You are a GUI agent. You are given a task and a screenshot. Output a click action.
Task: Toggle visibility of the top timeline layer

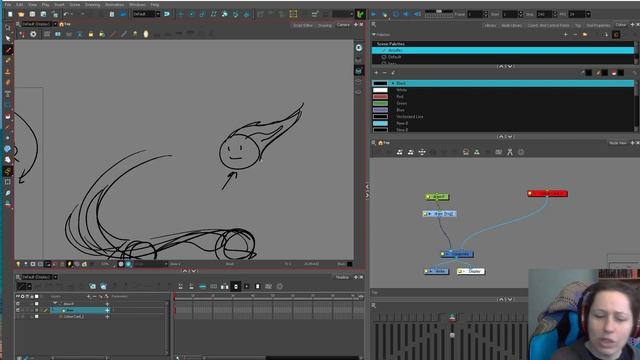(18, 304)
